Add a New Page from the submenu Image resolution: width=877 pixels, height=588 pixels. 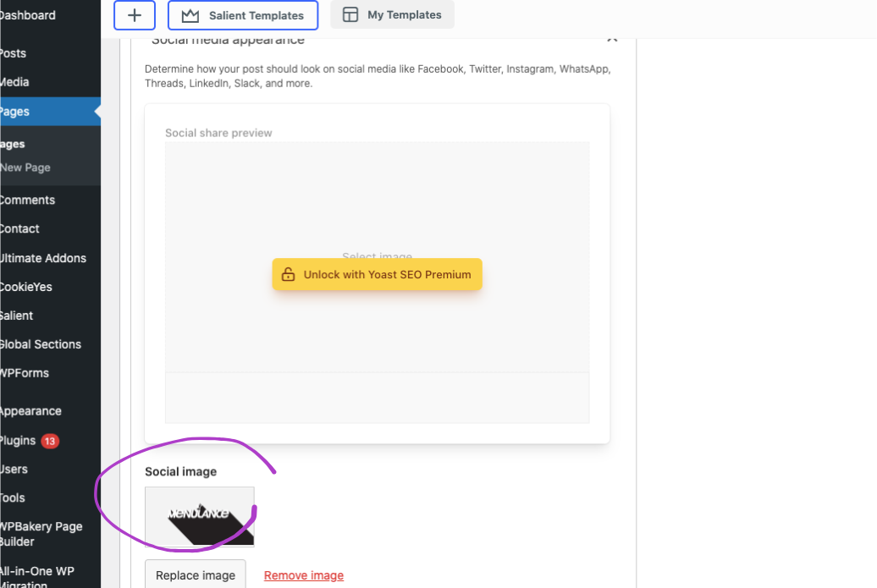[x=25, y=168]
